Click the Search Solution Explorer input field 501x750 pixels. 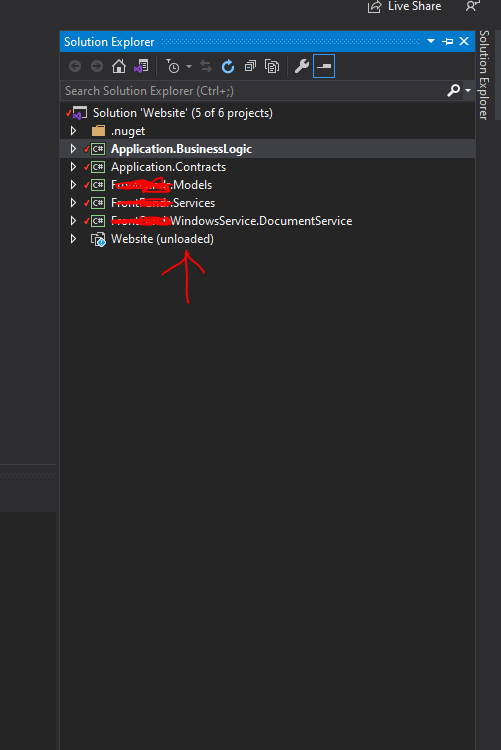pyautogui.click(x=254, y=91)
